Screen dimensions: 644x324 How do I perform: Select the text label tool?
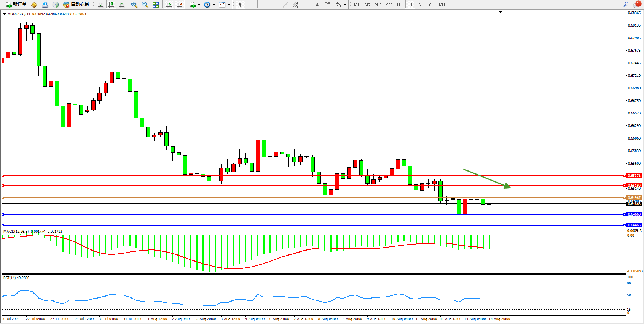click(328, 5)
